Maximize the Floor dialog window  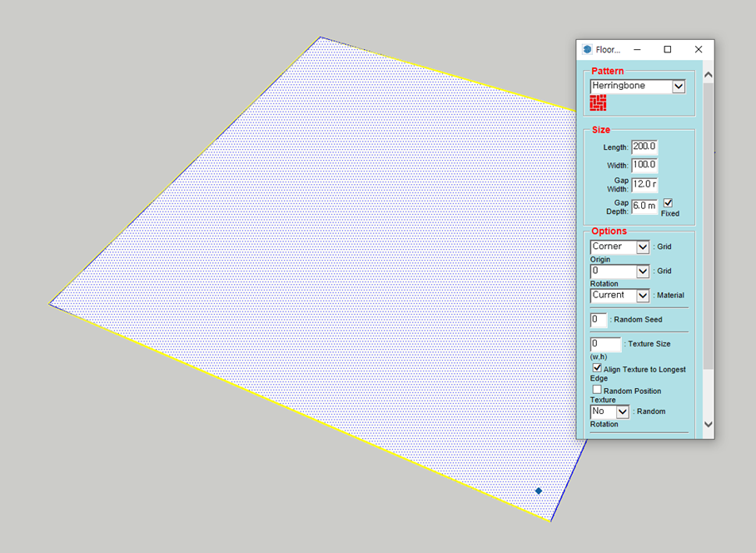[x=667, y=49]
